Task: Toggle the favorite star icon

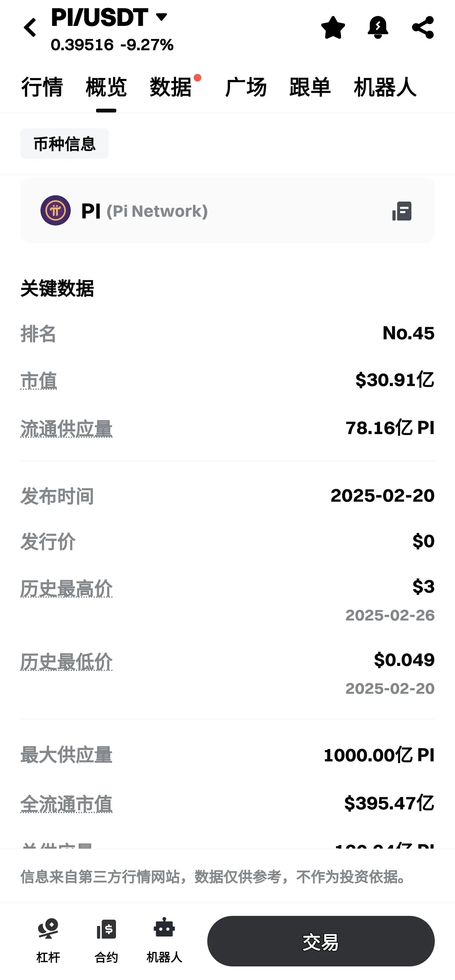Action: [333, 27]
